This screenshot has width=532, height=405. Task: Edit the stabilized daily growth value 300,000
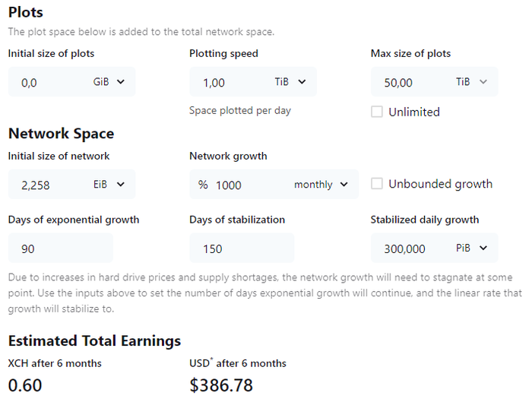(413, 248)
